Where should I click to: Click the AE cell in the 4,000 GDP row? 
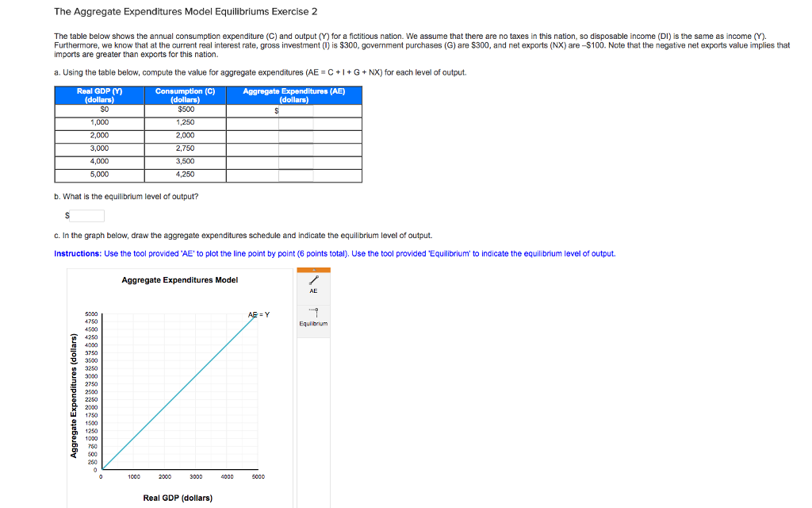(297, 162)
